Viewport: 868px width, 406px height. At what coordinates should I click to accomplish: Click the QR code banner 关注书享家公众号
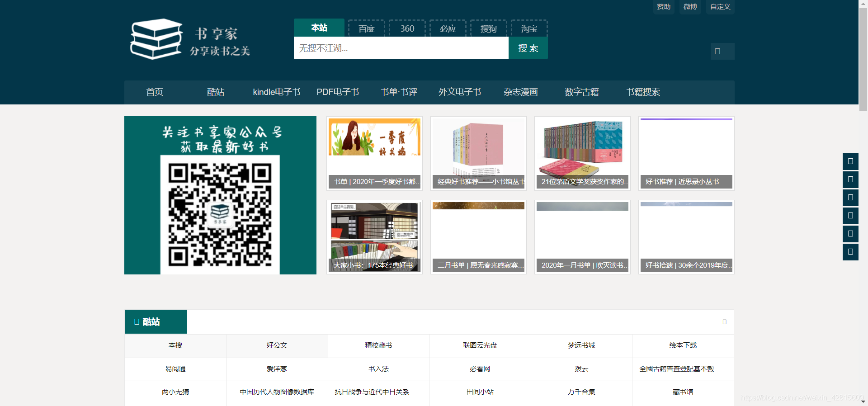point(220,195)
